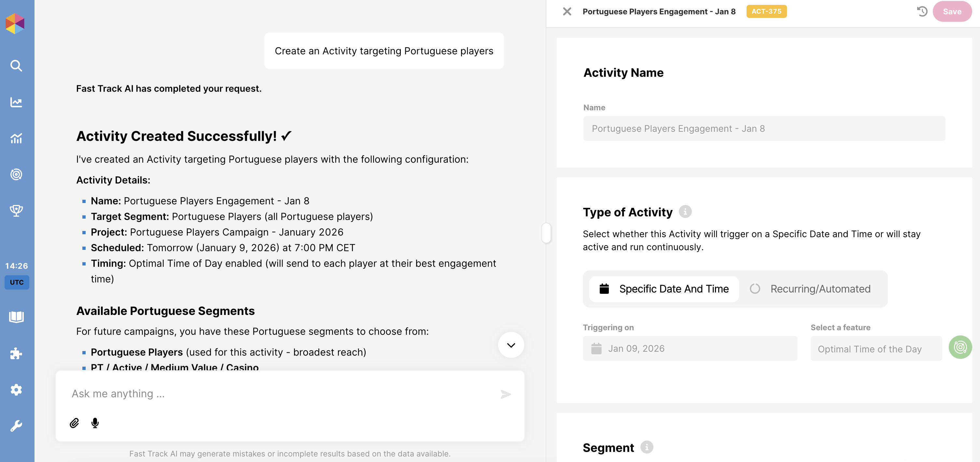Image resolution: width=980 pixels, height=462 pixels.
Task: Toggle the UTC timezone badge
Action: coord(17,282)
